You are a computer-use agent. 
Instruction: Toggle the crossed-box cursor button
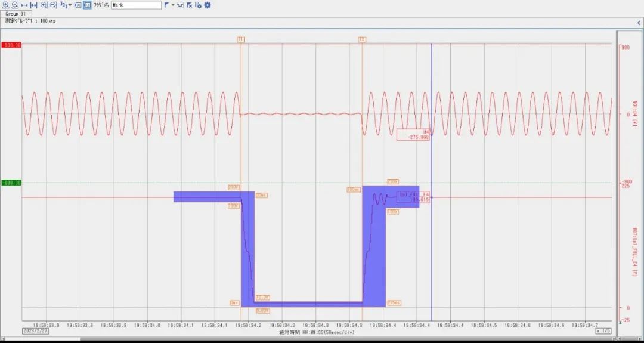pyautogui.click(x=78, y=5)
